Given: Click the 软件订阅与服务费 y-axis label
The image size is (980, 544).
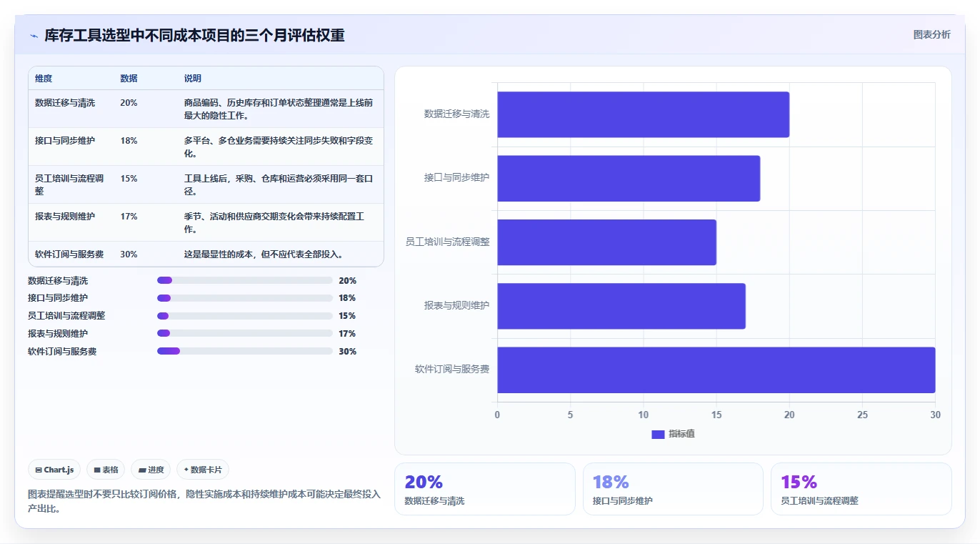Looking at the screenshot, I should pyautogui.click(x=452, y=370).
